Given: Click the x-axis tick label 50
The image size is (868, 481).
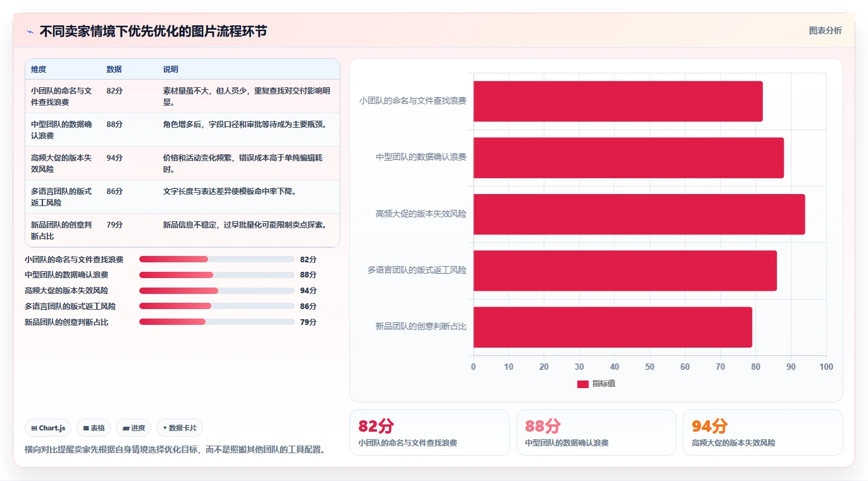Looking at the screenshot, I should 650,367.
